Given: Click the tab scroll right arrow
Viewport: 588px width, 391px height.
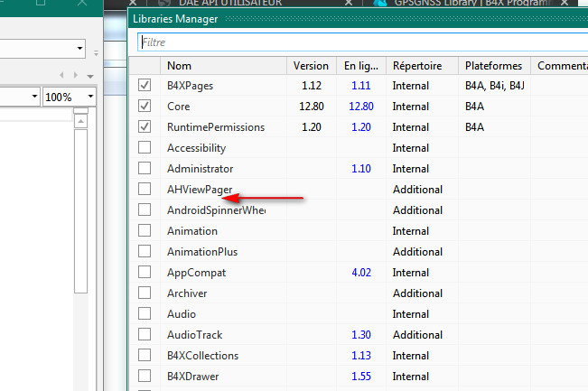Looking at the screenshot, I should pos(76,75).
